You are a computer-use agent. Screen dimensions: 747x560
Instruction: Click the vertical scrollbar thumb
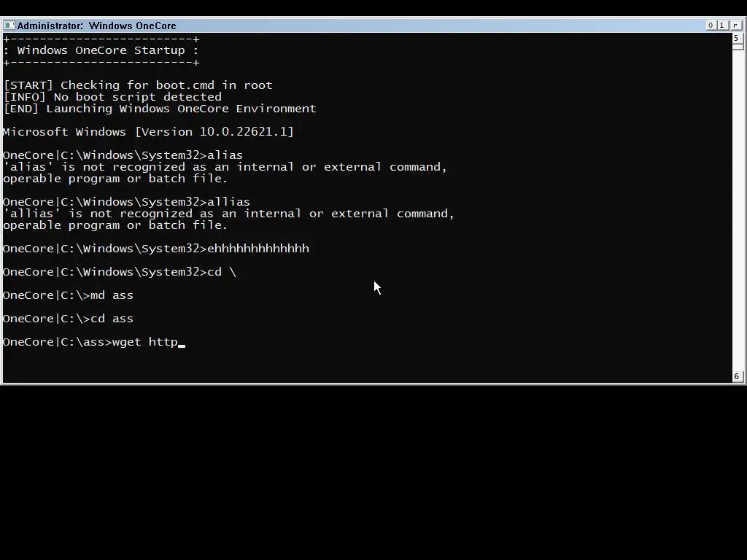point(737,47)
